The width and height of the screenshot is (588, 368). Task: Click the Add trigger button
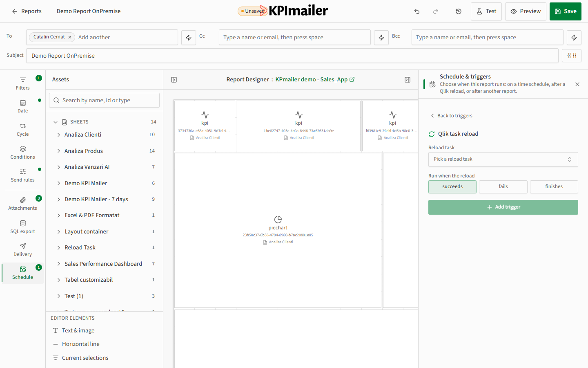tap(503, 207)
